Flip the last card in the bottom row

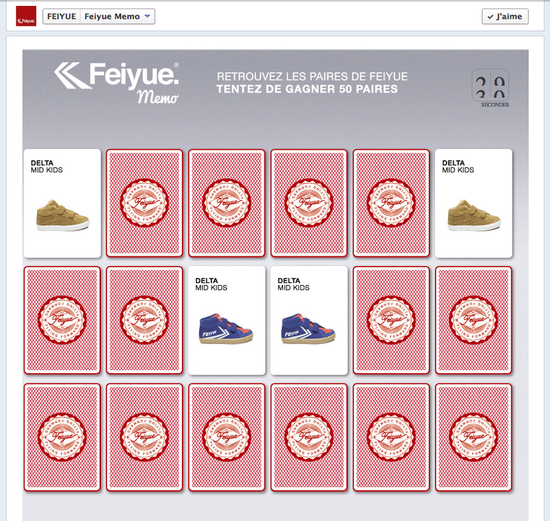coord(474,437)
